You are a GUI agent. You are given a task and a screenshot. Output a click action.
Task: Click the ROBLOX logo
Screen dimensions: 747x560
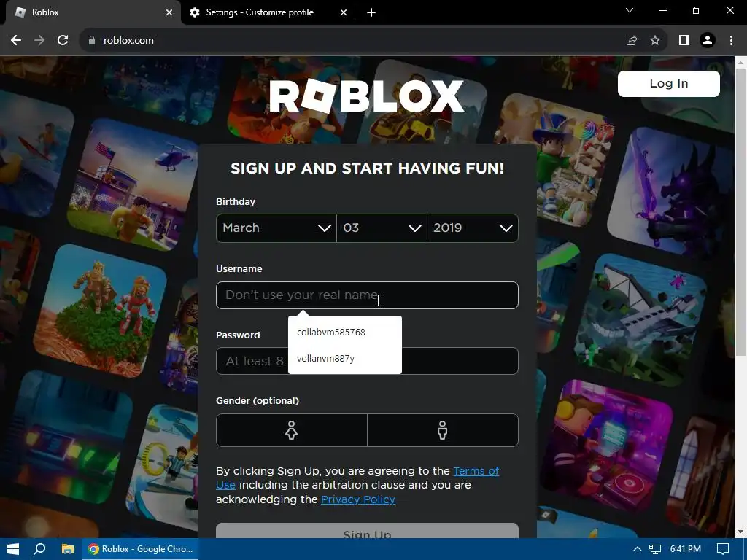pos(366,96)
